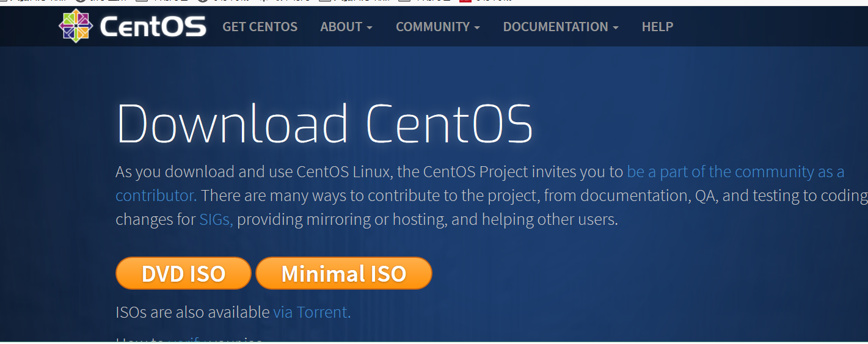Open the HELP menu item
Screen dimensions: 868x344
(657, 27)
